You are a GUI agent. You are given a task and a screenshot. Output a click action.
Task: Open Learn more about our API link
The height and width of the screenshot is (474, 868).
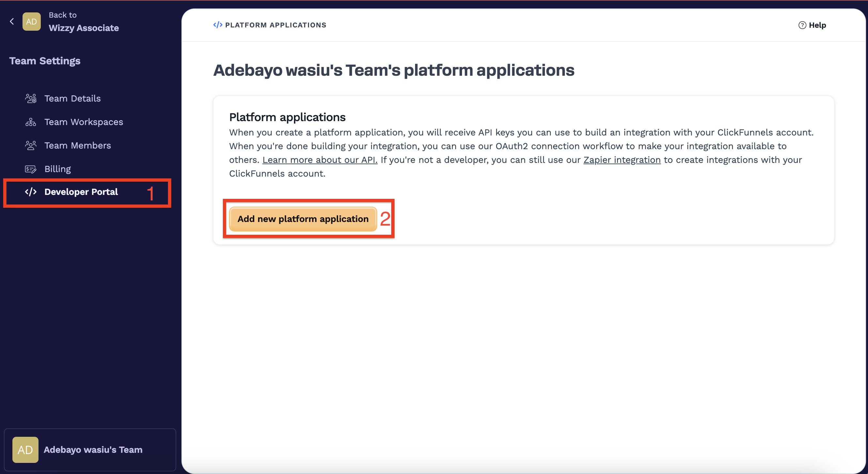320,160
